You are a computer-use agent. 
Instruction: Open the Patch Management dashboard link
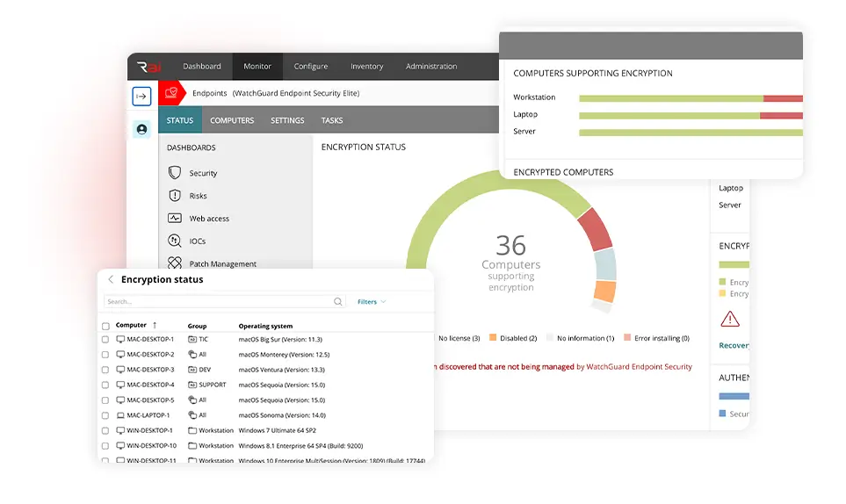pyautogui.click(x=223, y=263)
